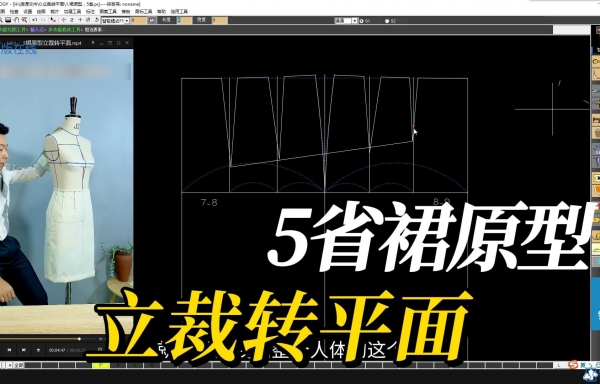Click the zoom magnifier with red mark icon

tap(24, 20)
